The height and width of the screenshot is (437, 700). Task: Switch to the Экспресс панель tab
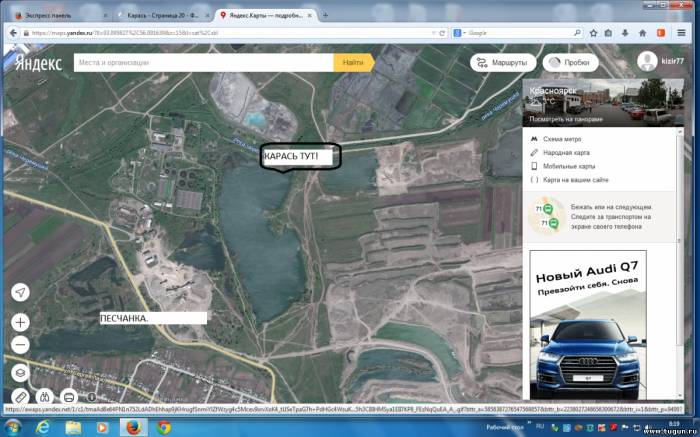click(x=60, y=15)
